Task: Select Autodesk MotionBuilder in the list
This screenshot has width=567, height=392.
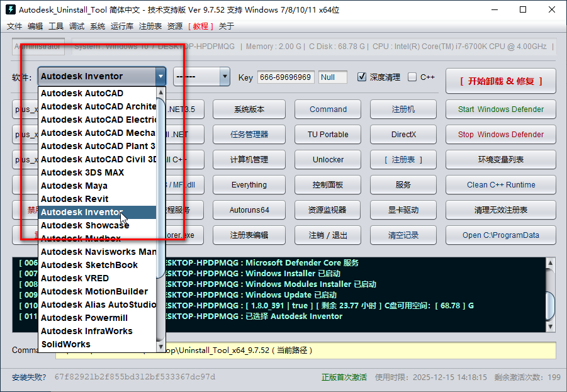Action: [98, 291]
